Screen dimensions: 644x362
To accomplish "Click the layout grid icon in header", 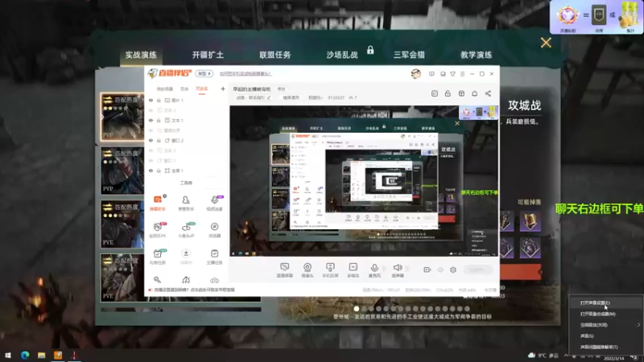I will coord(461,93).
